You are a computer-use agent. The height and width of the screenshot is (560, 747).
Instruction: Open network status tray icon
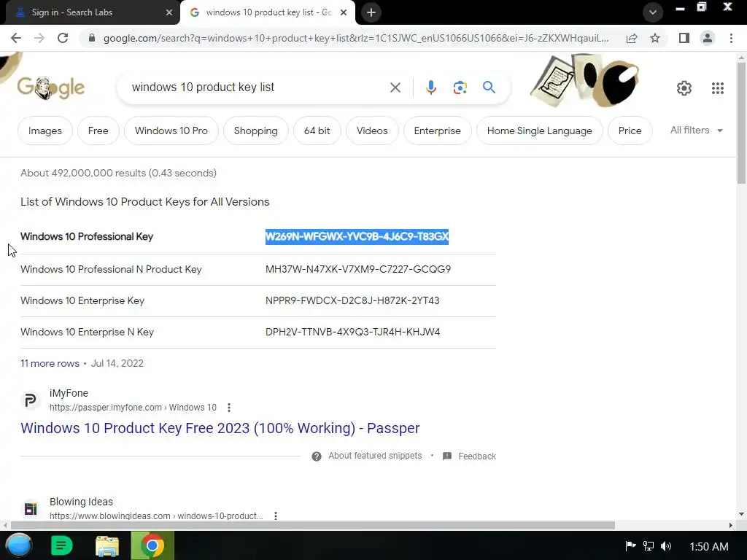pos(649,545)
